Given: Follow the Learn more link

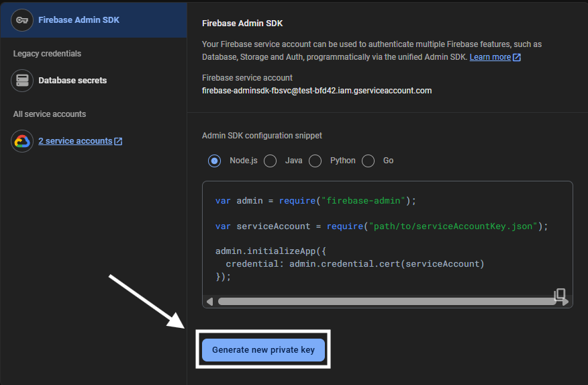Looking at the screenshot, I should point(490,58).
